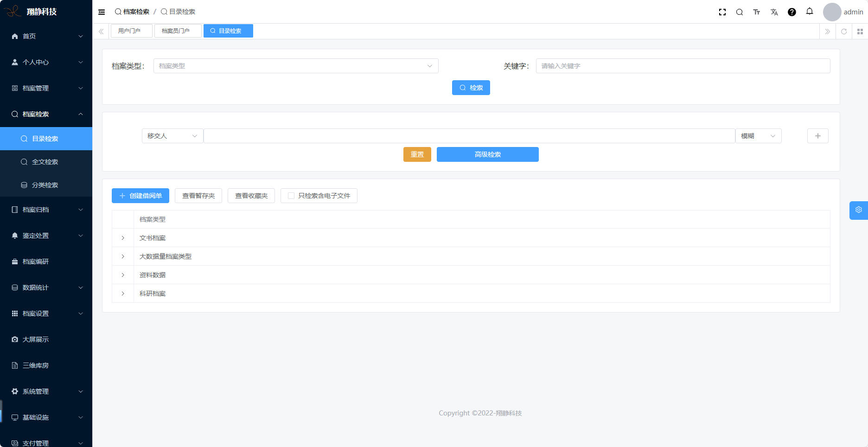Open the header search magnifier icon
Viewport: 868px width, 447px height.
pyautogui.click(x=740, y=12)
